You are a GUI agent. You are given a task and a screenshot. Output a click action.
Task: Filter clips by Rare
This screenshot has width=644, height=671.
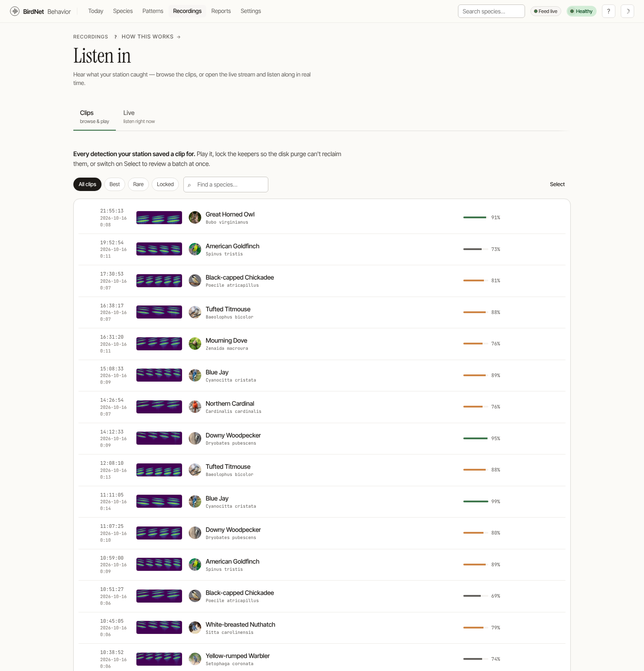[138, 184]
